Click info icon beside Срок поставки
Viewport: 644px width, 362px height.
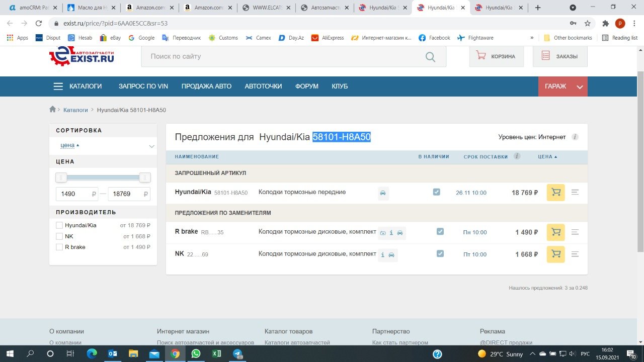tap(517, 156)
